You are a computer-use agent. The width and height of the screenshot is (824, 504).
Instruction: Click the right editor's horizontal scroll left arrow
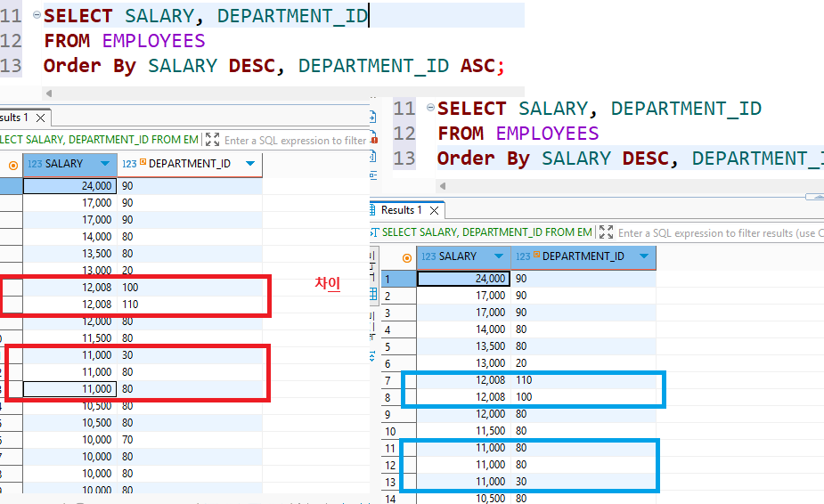coord(443,186)
